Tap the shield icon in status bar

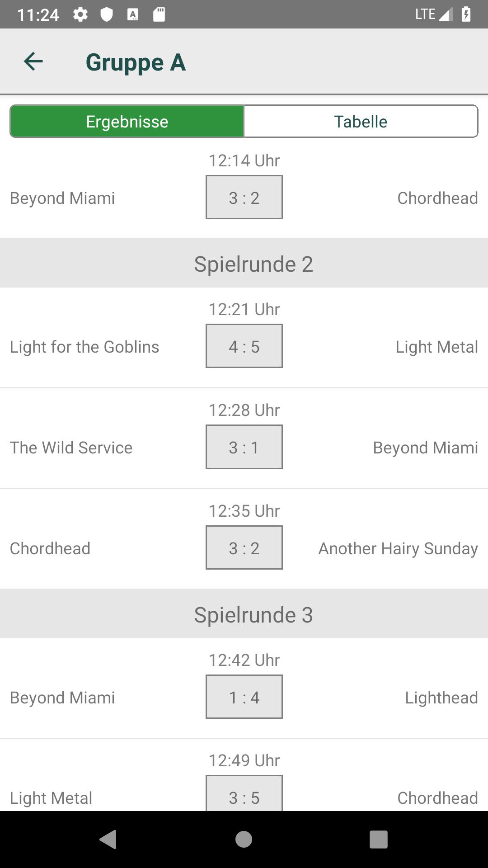coord(106,14)
